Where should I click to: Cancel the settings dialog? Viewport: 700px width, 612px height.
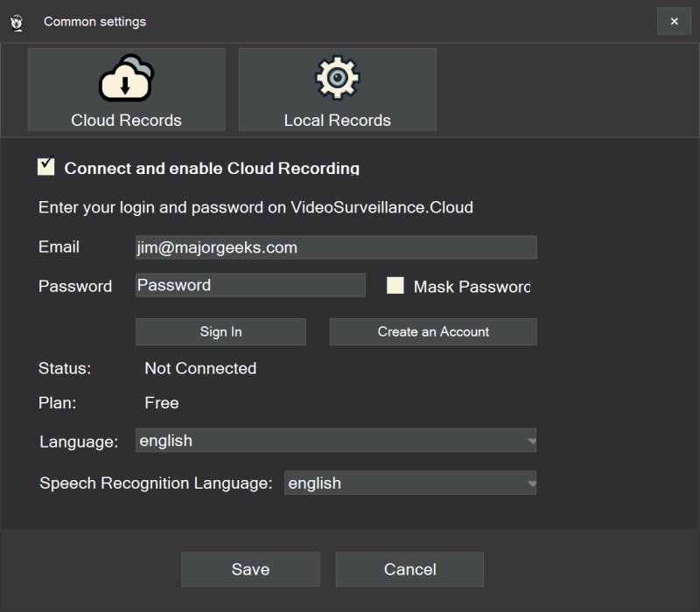point(409,569)
